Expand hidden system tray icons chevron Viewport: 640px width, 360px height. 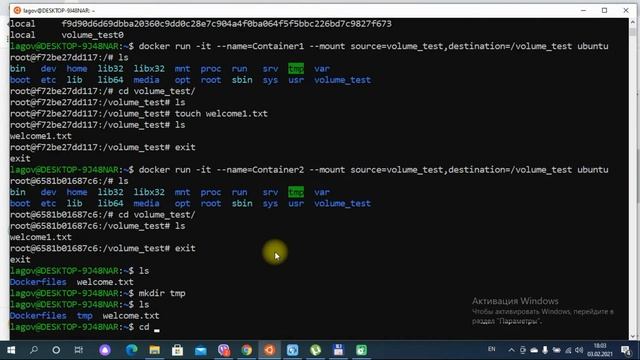coord(511,350)
